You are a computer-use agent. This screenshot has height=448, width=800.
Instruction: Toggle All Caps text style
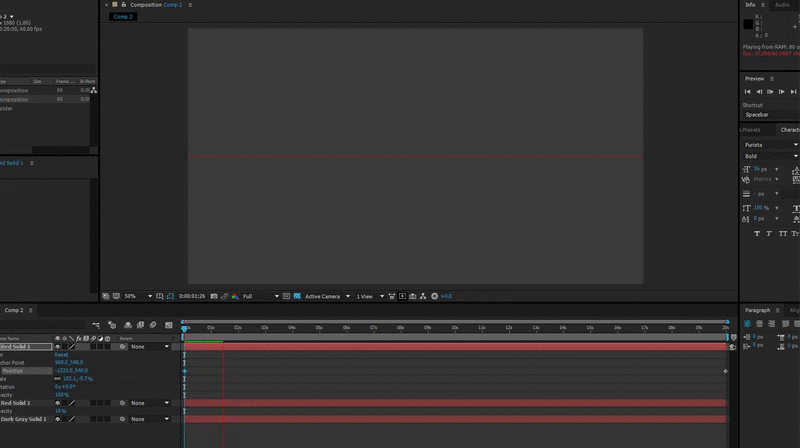(783, 234)
